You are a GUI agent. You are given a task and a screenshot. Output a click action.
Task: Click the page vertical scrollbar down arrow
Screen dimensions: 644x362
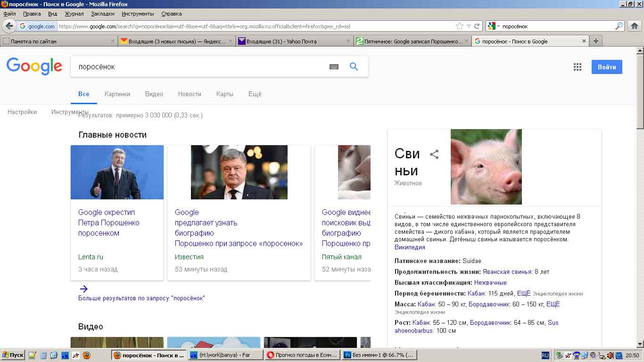pos(640,344)
